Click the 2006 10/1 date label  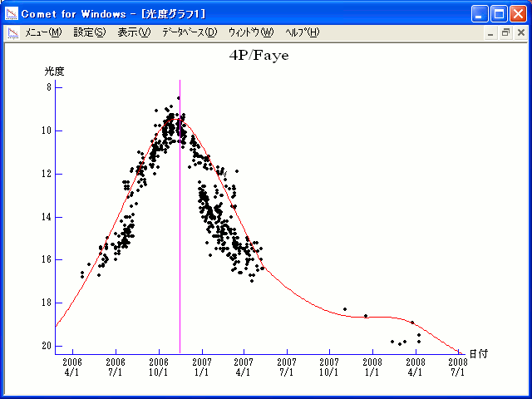pyautogui.click(x=159, y=367)
